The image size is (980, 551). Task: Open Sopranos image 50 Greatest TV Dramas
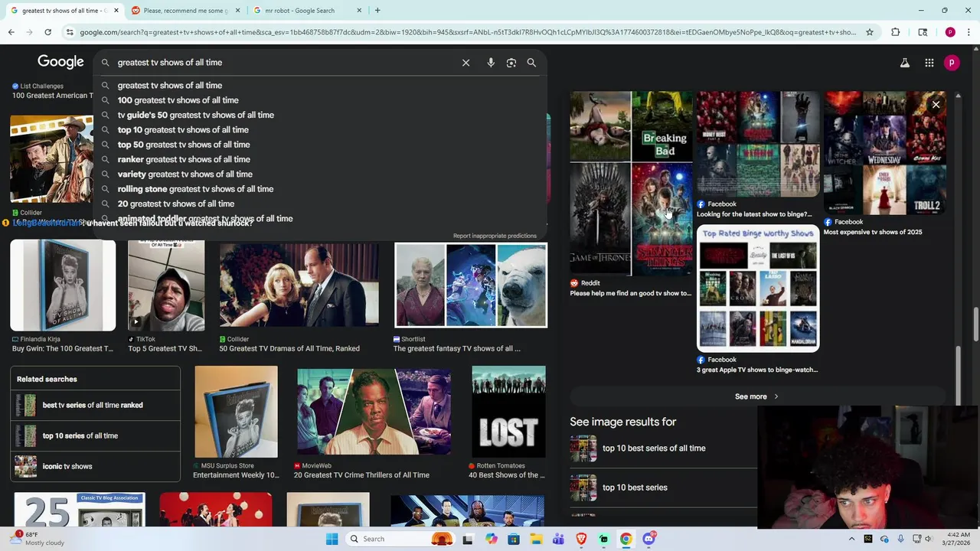[299, 285]
